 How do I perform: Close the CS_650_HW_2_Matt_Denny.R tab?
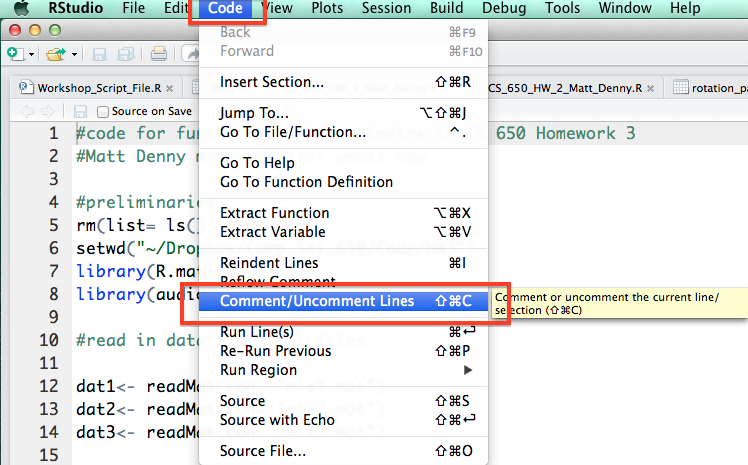pyautogui.click(x=650, y=88)
